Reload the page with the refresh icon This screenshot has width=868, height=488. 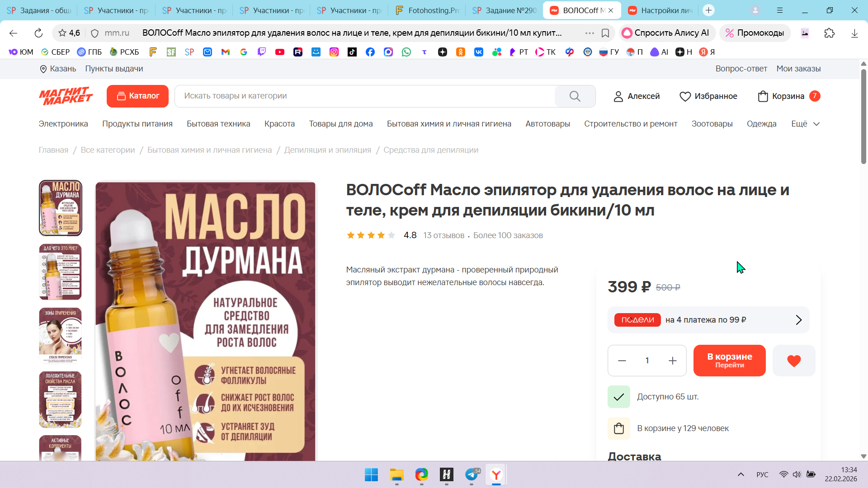point(38,33)
